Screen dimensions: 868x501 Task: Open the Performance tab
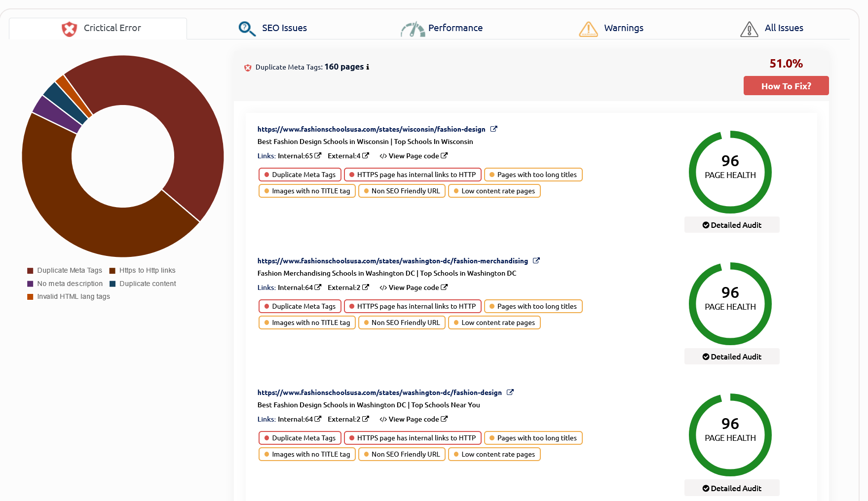click(442, 28)
